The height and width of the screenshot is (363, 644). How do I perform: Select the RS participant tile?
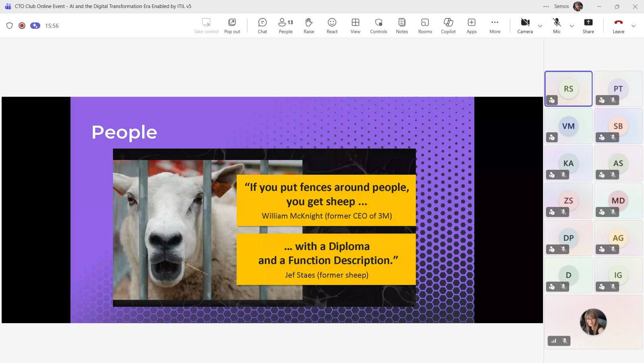(568, 89)
